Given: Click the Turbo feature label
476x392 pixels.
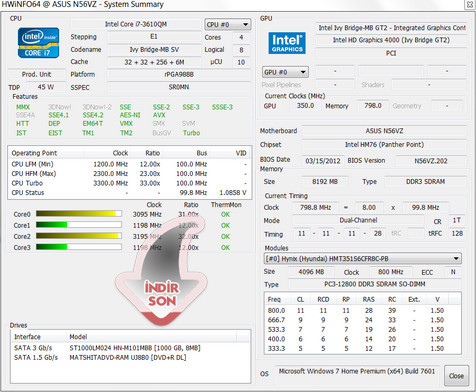Looking at the screenshot, I should point(191,133).
